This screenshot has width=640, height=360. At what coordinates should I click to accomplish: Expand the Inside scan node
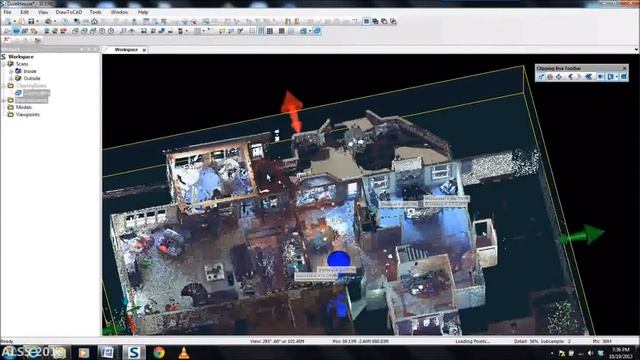pos(11,71)
